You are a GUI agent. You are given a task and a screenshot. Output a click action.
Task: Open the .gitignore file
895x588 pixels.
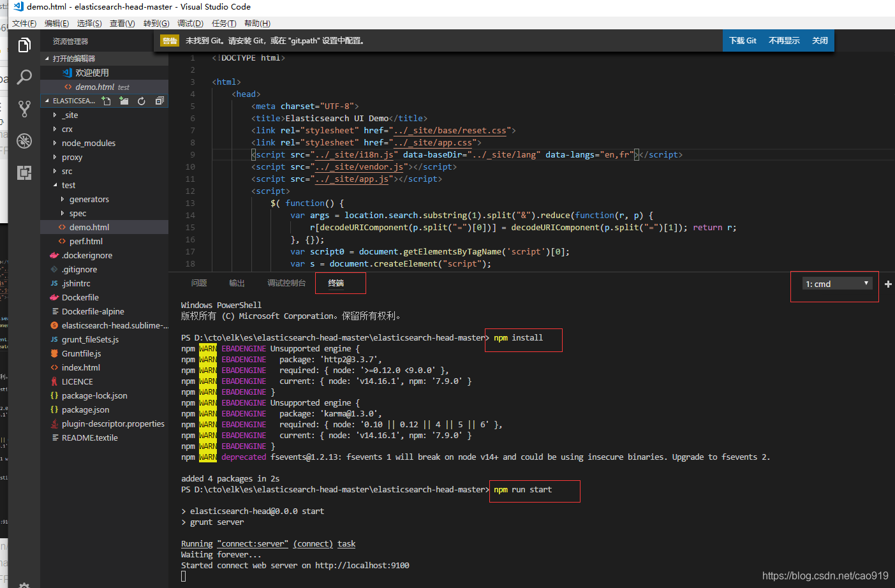(104, 270)
